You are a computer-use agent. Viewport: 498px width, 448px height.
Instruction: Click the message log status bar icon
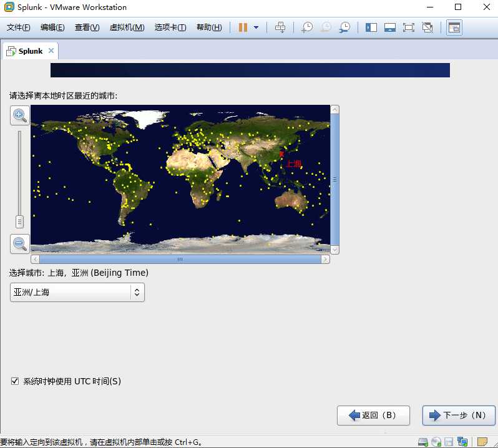click(482, 442)
